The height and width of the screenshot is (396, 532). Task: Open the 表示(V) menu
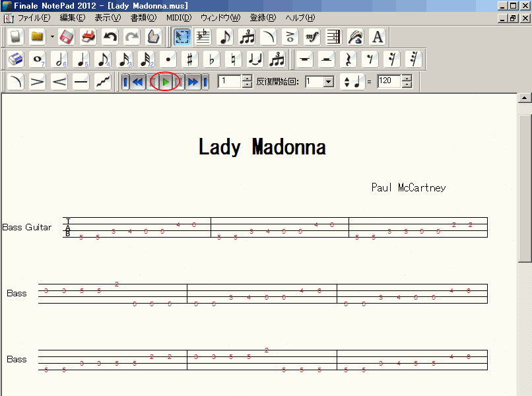click(108, 18)
